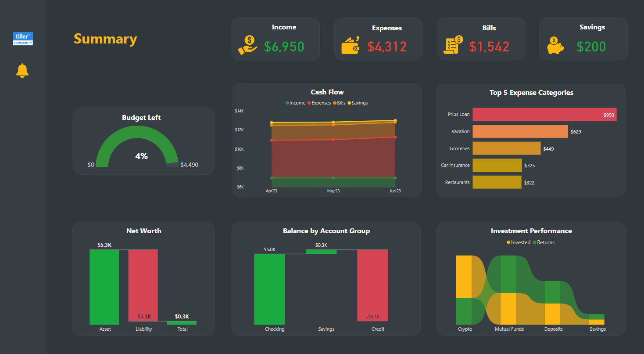Select the Prius Loan bar showing $950
This screenshot has height=354, width=644.
coord(544,114)
